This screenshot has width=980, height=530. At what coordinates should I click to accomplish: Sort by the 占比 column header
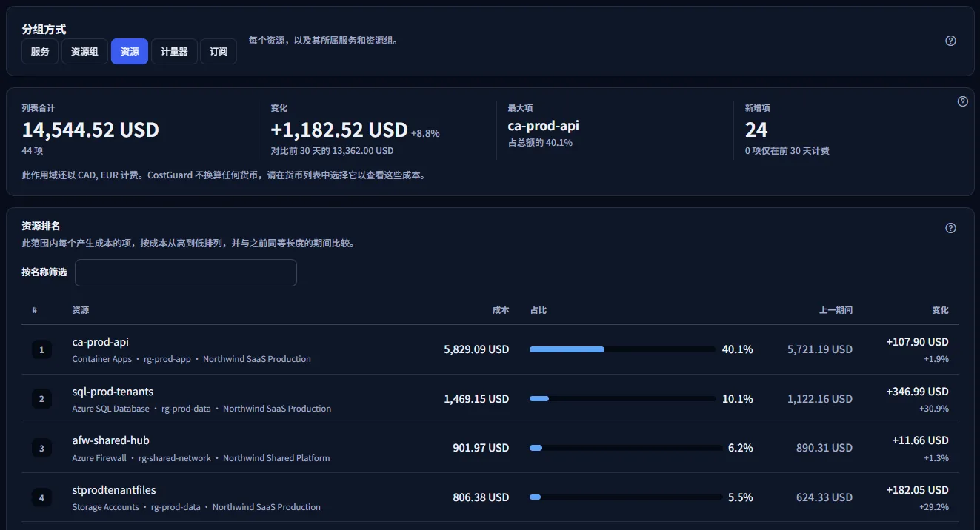pyautogui.click(x=539, y=310)
